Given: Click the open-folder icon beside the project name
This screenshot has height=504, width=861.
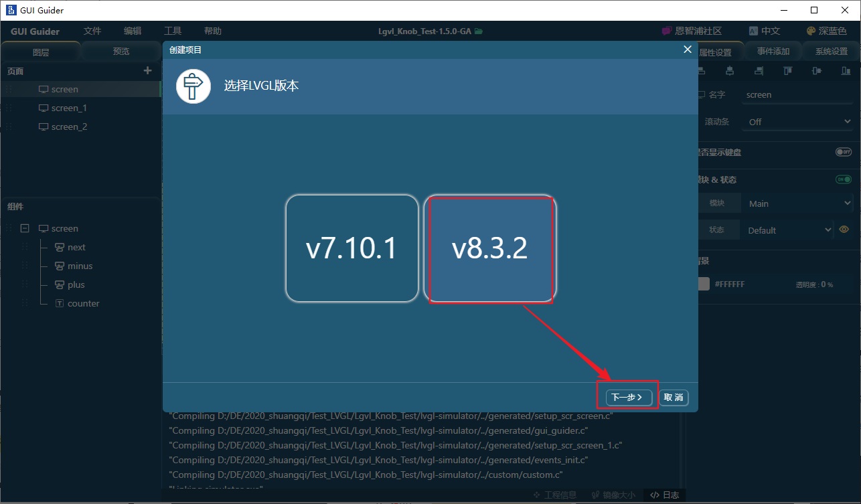Looking at the screenshot, I should [x=479, y=31].
